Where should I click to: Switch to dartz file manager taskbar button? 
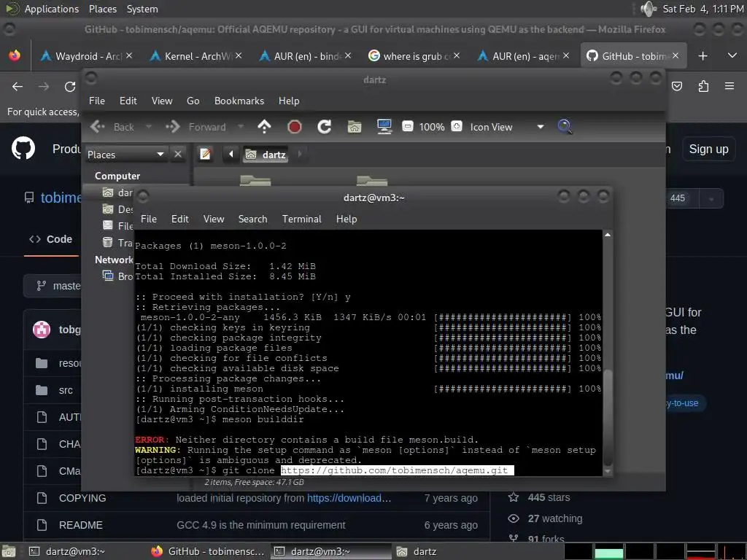coord(417,551)
